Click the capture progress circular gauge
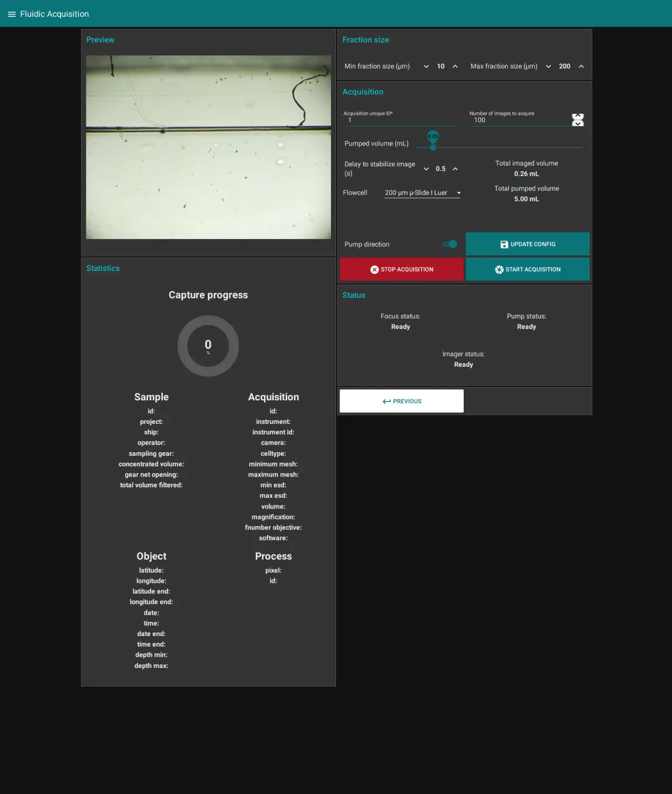 (208, 346)
